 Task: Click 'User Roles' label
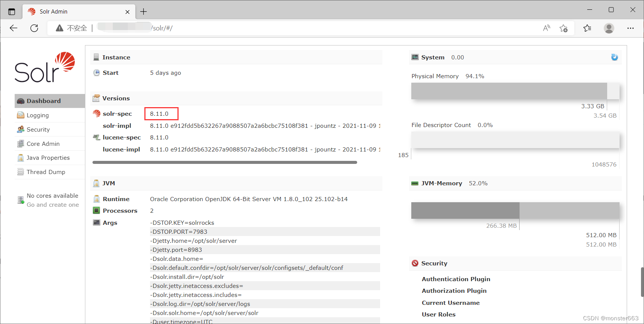click(439, 315)
